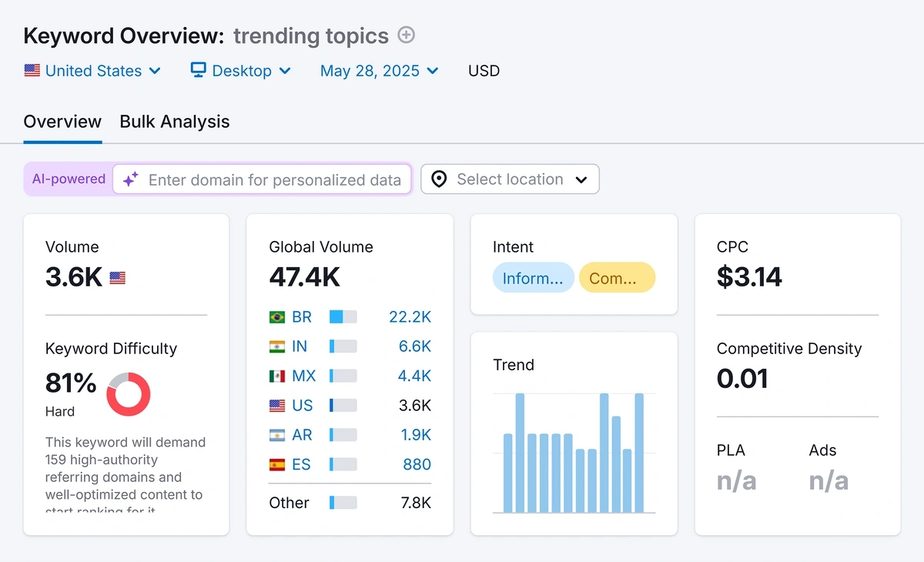Open the 4.4K Mexico volume link
This screenshot has width=924, height=562.
point(415,376)
